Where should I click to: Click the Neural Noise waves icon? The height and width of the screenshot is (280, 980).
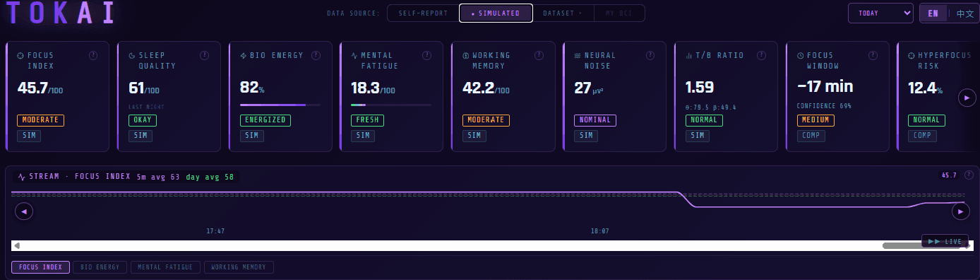(578, 55)
